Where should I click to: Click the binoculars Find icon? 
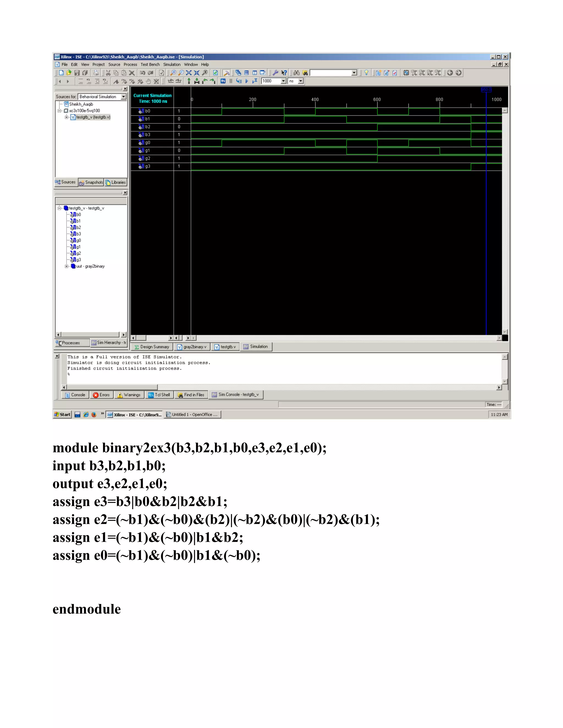pos(297,73)
